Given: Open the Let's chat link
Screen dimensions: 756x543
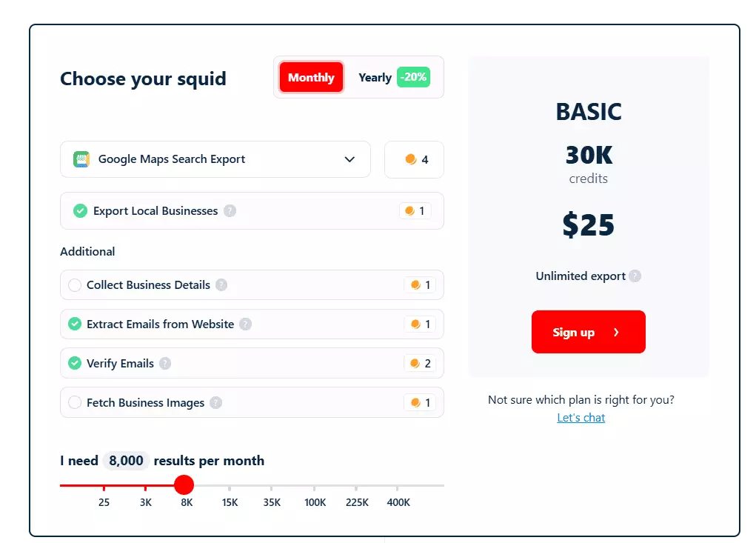Looking at the screenshot, I should 581,417.
